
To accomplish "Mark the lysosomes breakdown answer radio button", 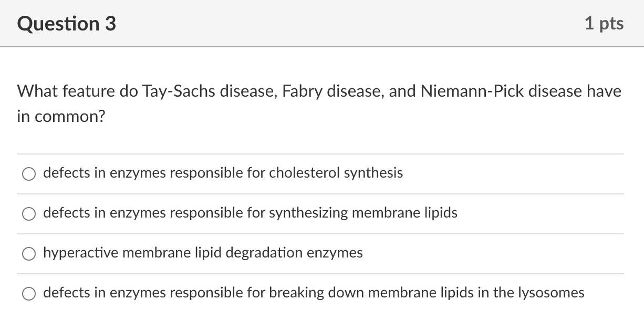I will click(29, 293).
